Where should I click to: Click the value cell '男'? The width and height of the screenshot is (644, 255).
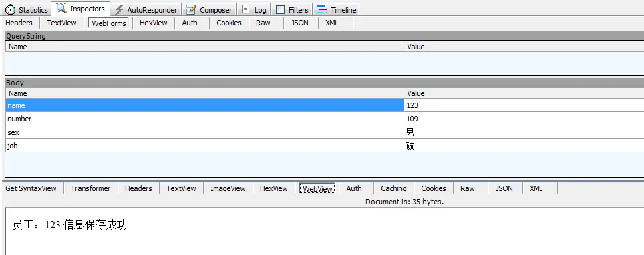pos(524,132)
